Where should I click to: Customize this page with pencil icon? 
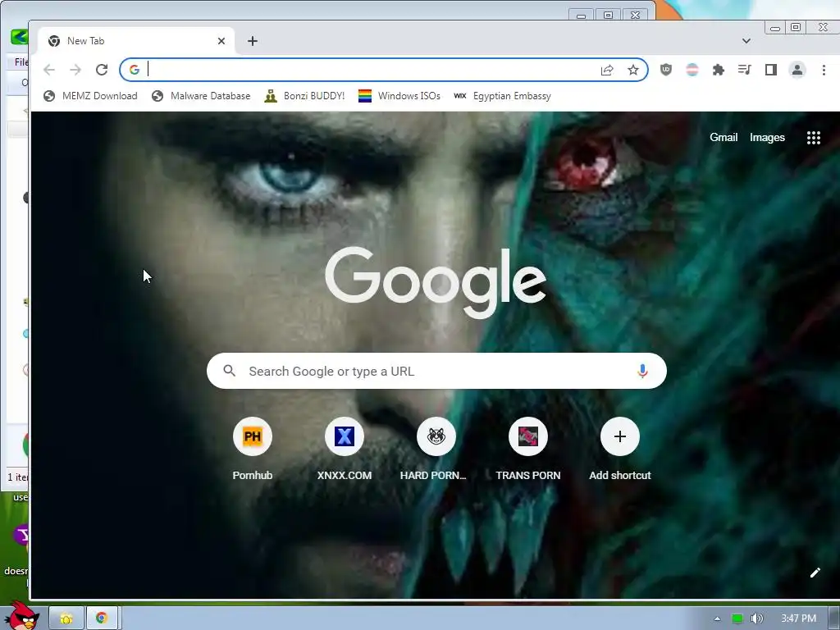tap(815, 573)
